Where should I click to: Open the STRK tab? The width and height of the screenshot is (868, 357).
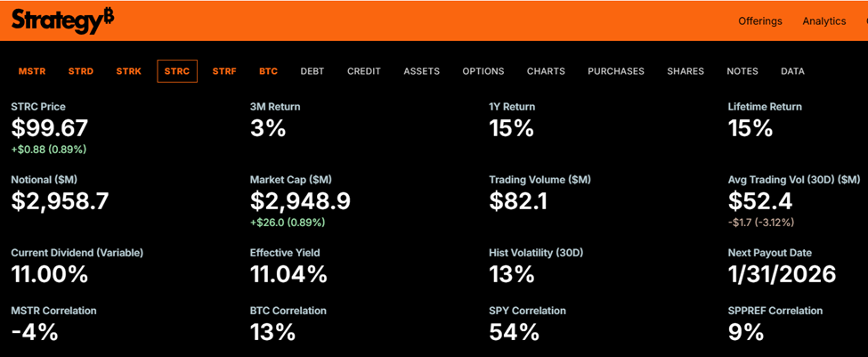tap(128, 71)
